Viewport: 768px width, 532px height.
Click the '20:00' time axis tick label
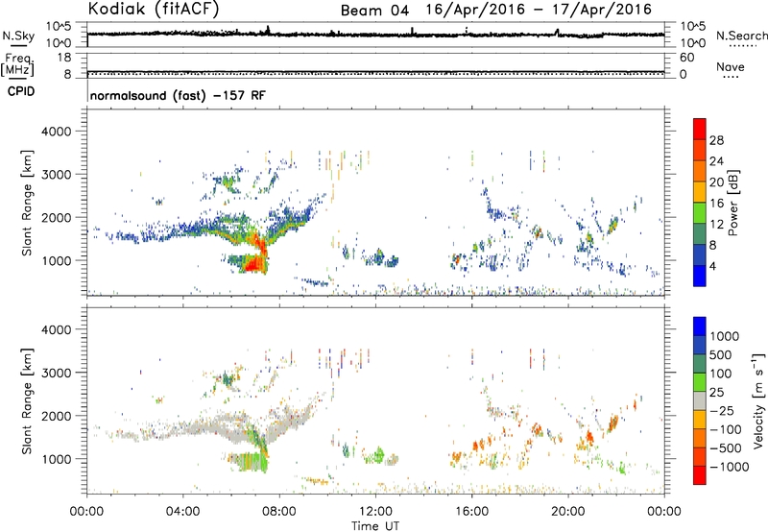[568, 512]
